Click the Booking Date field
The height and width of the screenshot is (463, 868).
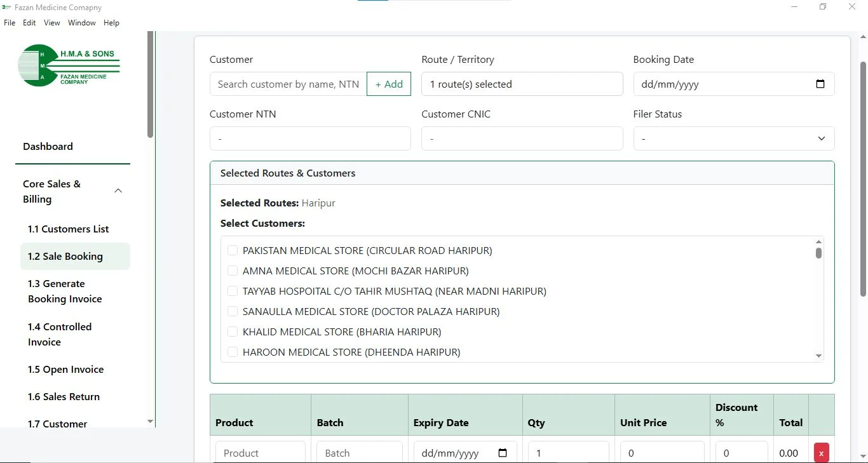733,84
